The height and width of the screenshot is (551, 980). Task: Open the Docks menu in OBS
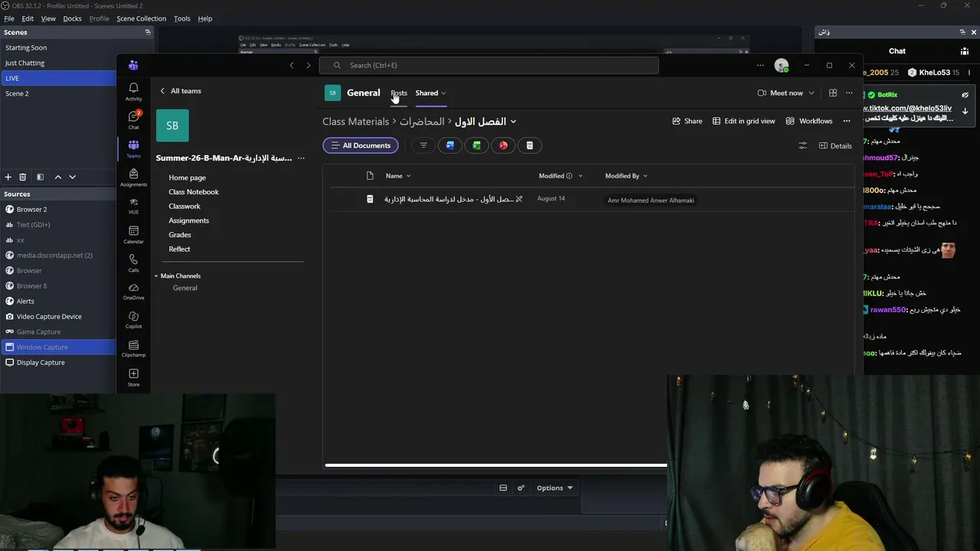72,18
